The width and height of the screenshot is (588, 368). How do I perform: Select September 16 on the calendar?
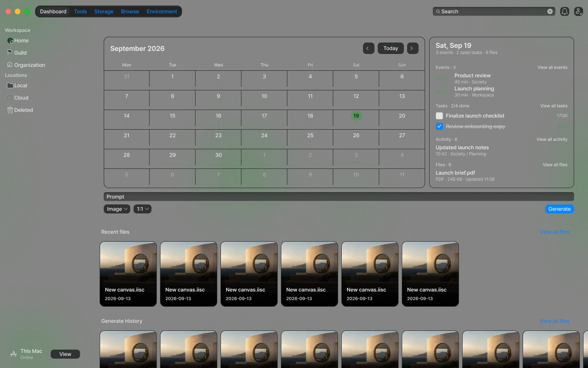[x=218, y=119]
